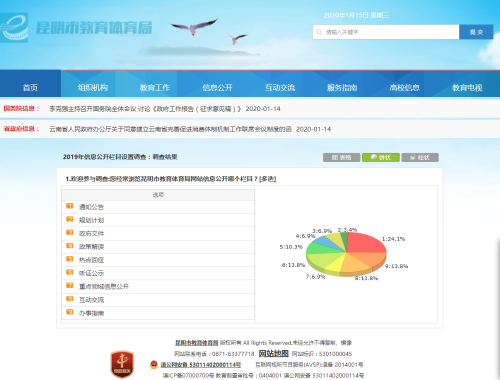The height and width of the screenshot is (380, 500).
Task: Open the 滇公网安备 53011402000114号 link
Action: click(201, 365)
